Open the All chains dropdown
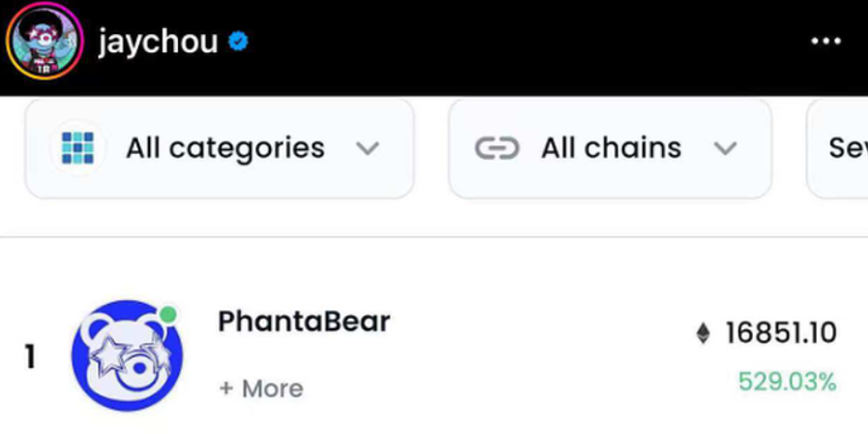Viewport: 868px width, 434px height. point(610,148)
